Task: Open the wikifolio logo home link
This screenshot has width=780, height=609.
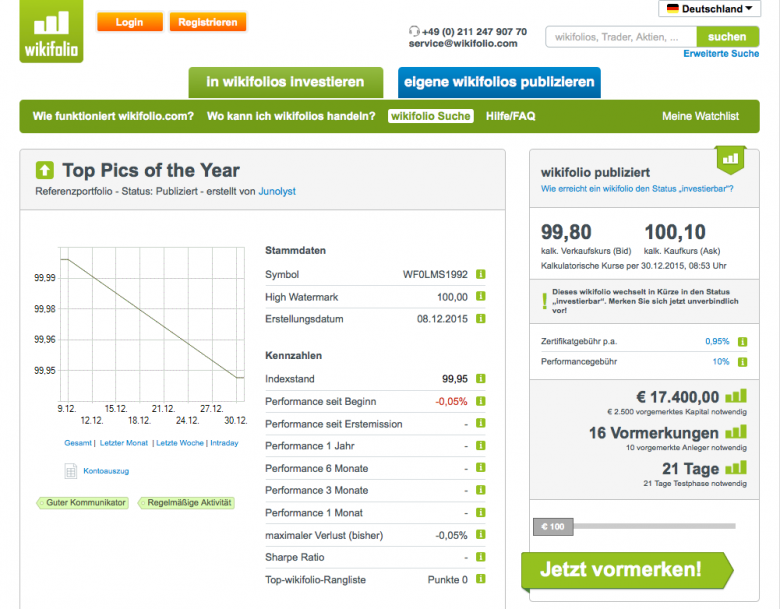Action: coord(51,31)
